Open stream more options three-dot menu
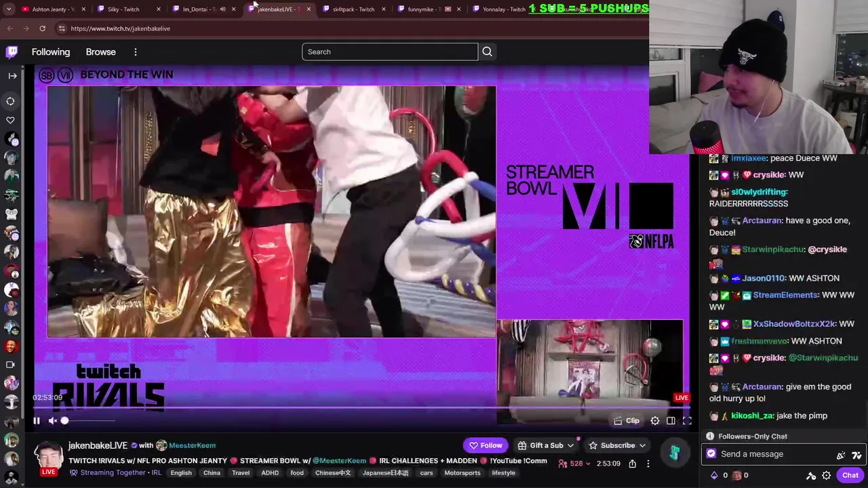Screen dimensions: 868x488 coord(648,464)
